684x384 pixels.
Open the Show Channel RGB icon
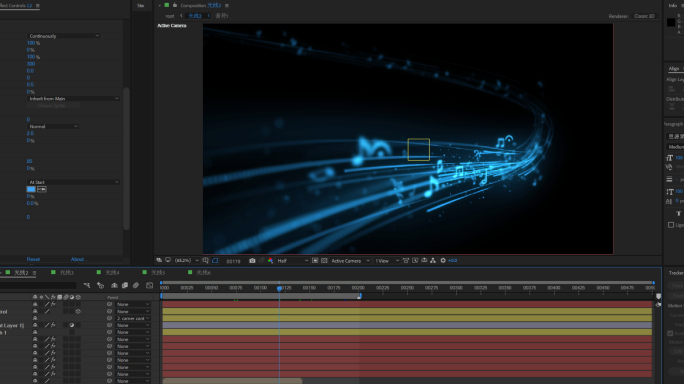pyautogui.click(x=270, y=261)
